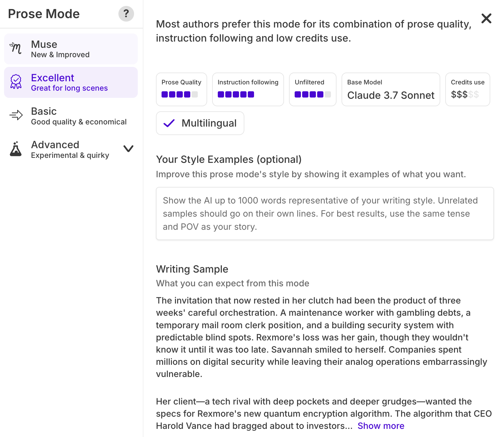504x437 pixels.
Task: Click the 'Most authors prefer this mode' description
Action: point(314,31)
